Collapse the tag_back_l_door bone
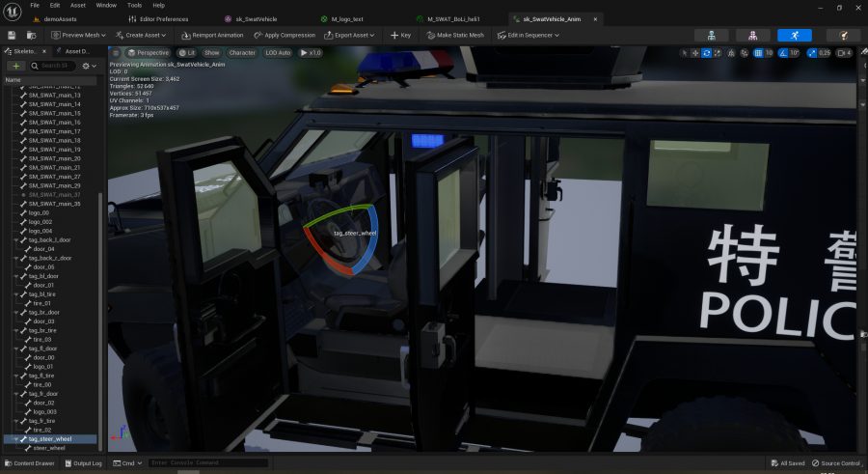 click(16, 240)
